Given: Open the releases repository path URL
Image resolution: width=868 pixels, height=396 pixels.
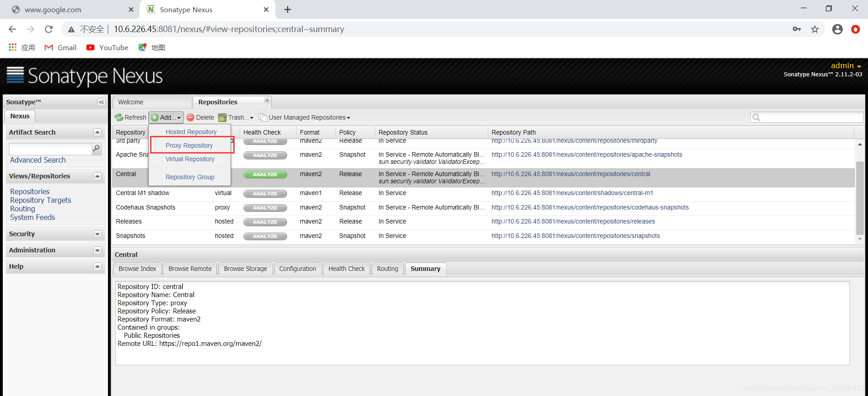Looking at the screenshot, I should pyautogui.click(x=573, y=221).
